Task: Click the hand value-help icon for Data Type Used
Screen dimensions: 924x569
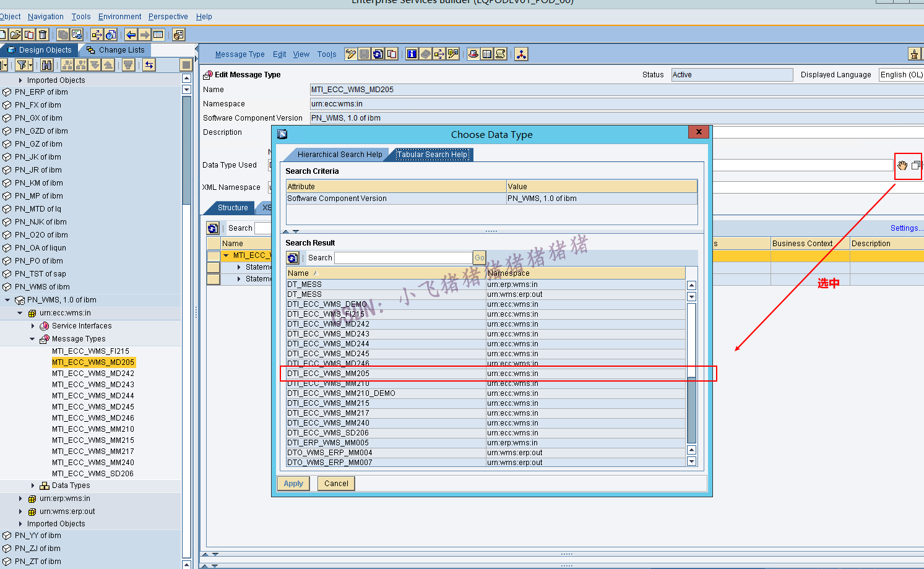Action: 902,165
